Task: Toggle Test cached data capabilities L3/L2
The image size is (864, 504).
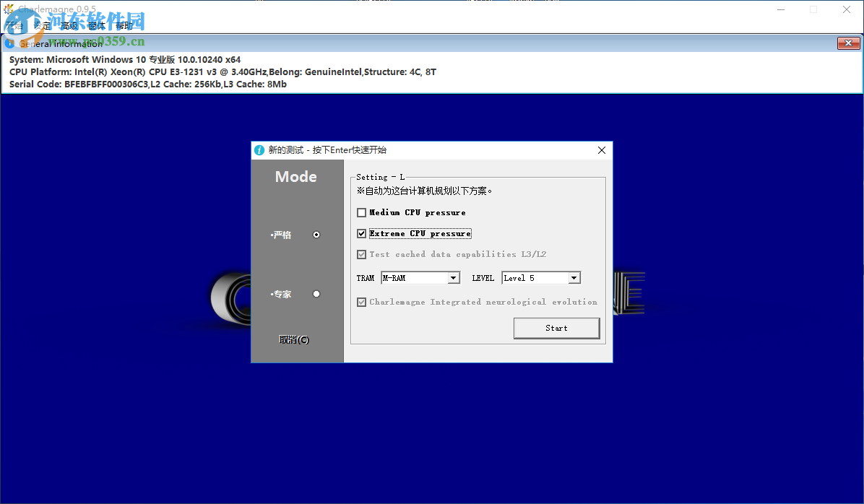Action: (x=361, y=254)
